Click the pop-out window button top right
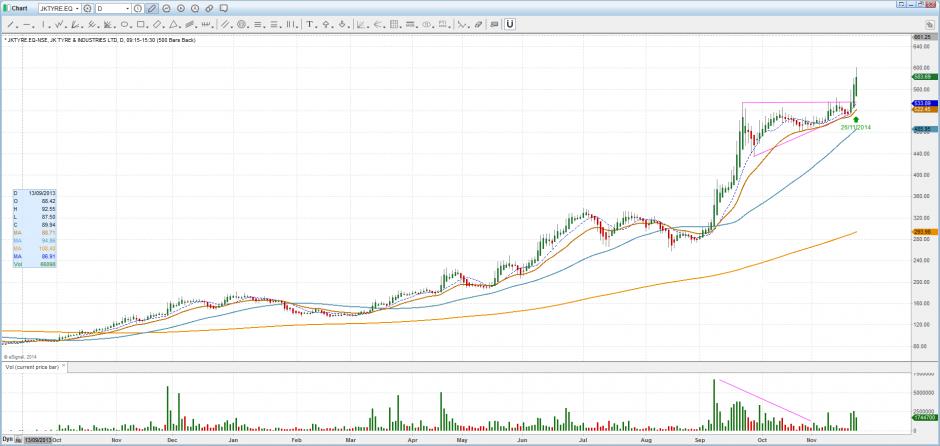 point(901,4)
